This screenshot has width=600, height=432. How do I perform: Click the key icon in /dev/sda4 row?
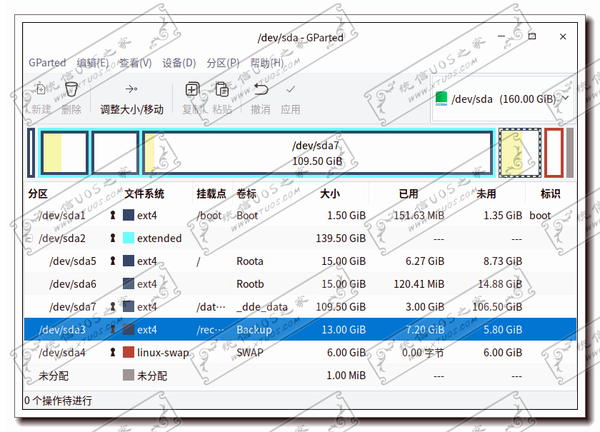coord(112,352)
